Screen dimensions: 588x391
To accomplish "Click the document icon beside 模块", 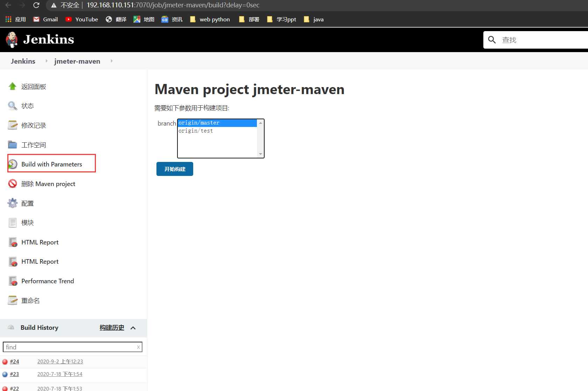I will click(x=13, y=222).
